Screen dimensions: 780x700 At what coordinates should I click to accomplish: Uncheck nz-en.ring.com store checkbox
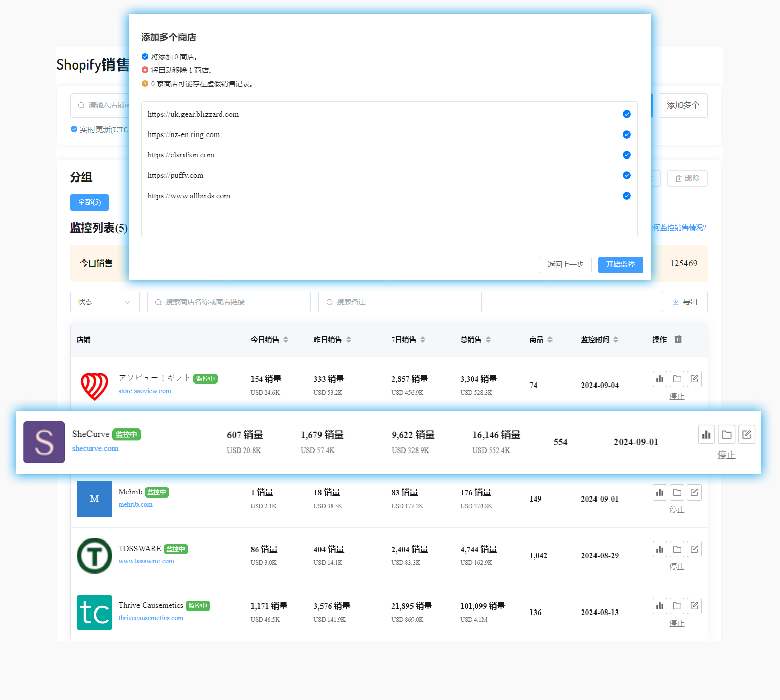[x=627, y=134]
